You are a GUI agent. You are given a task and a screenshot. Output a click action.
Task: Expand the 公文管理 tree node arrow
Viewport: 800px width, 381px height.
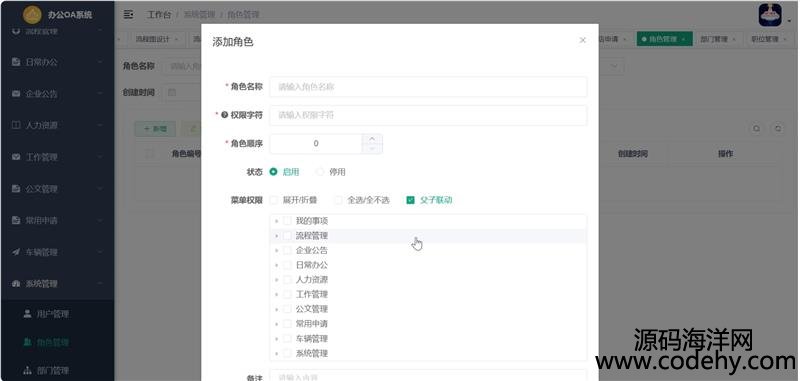(277, 309)
